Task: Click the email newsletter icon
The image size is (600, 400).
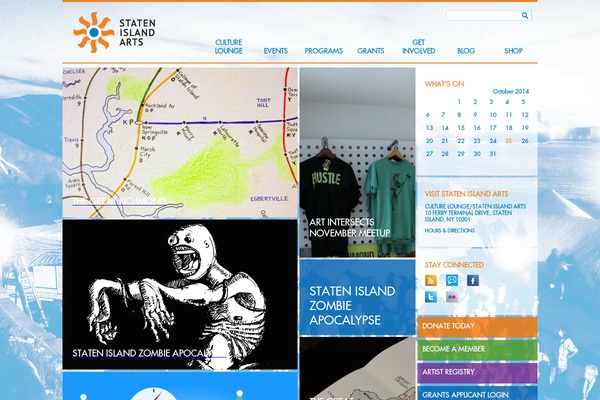Action: [452, 280]
